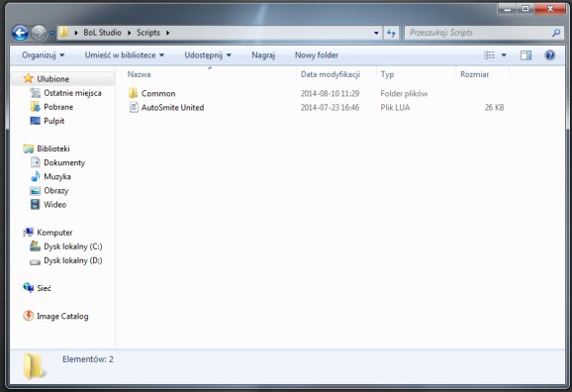Select Biblioteki in the navigation pane
This screenshot has height=392, width=572.
[53, 148]
